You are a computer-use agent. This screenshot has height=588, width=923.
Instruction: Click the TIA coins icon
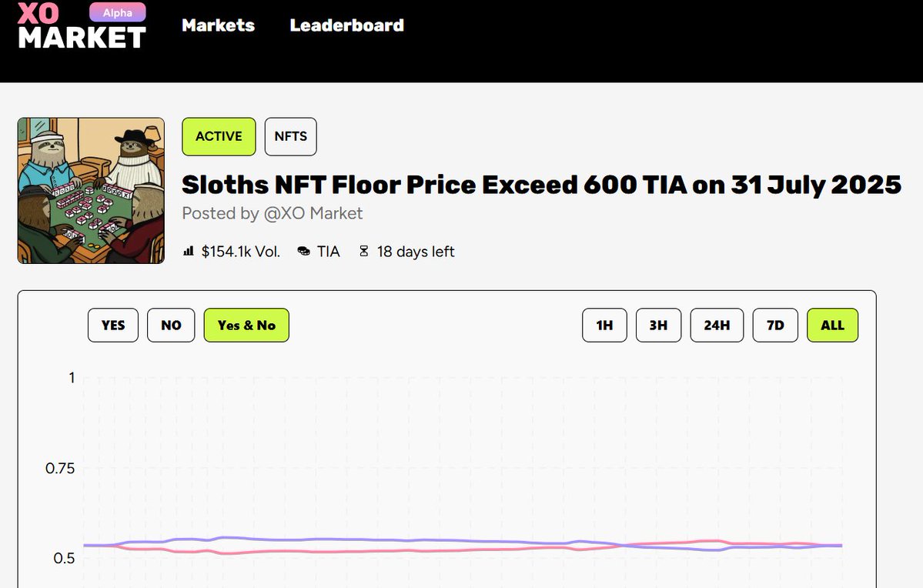(304, 252)
